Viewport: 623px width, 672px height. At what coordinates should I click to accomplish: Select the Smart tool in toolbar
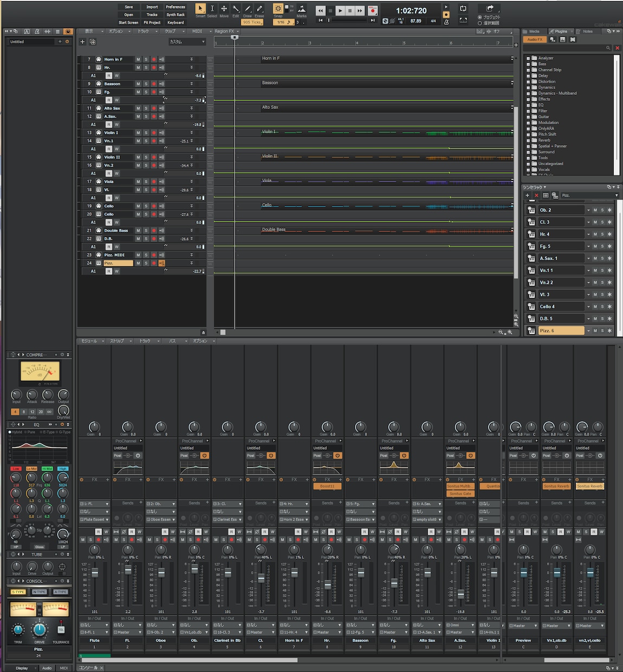pos(200,9)
